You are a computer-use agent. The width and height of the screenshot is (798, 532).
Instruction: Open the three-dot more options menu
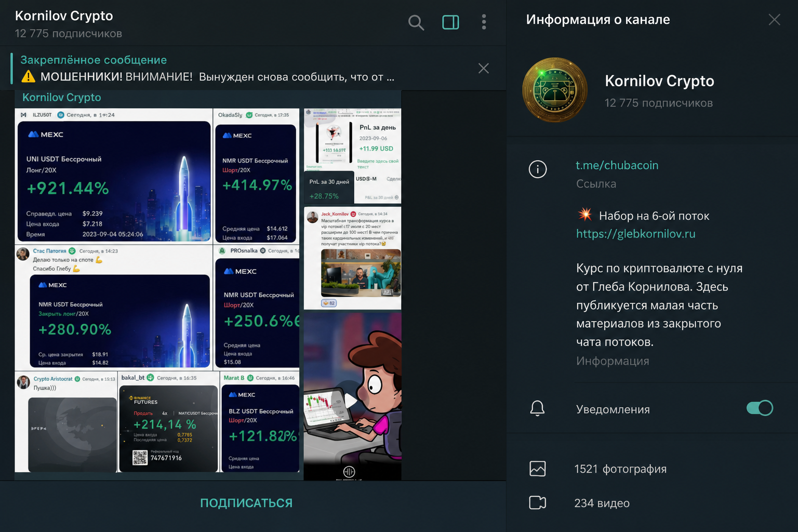point(484,22)
